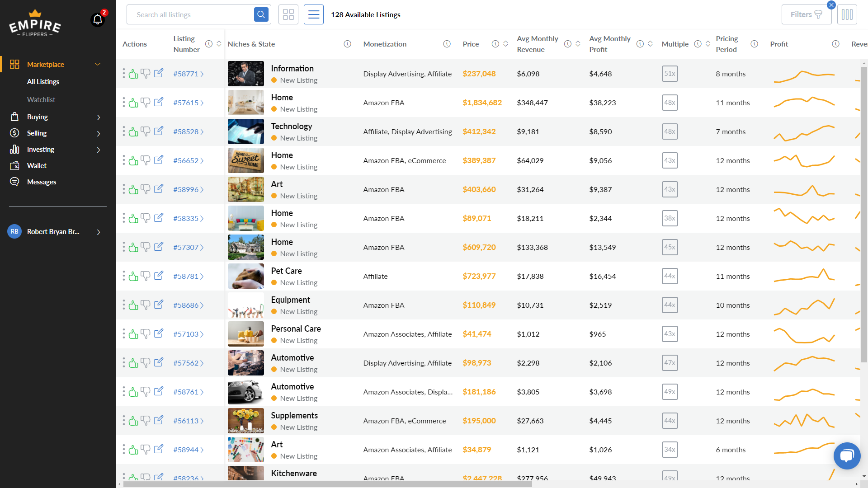Go to All Listings
This screenshot has height=488, width=868.
click(43, 82)
